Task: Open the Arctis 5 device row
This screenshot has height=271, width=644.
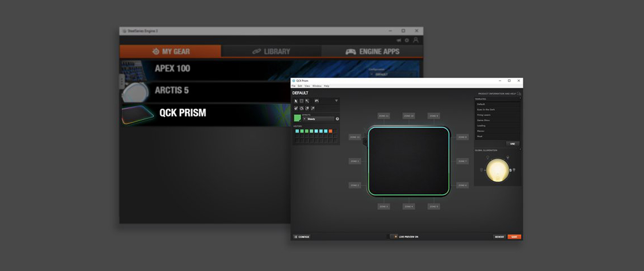Action: [x=205, y=92]
